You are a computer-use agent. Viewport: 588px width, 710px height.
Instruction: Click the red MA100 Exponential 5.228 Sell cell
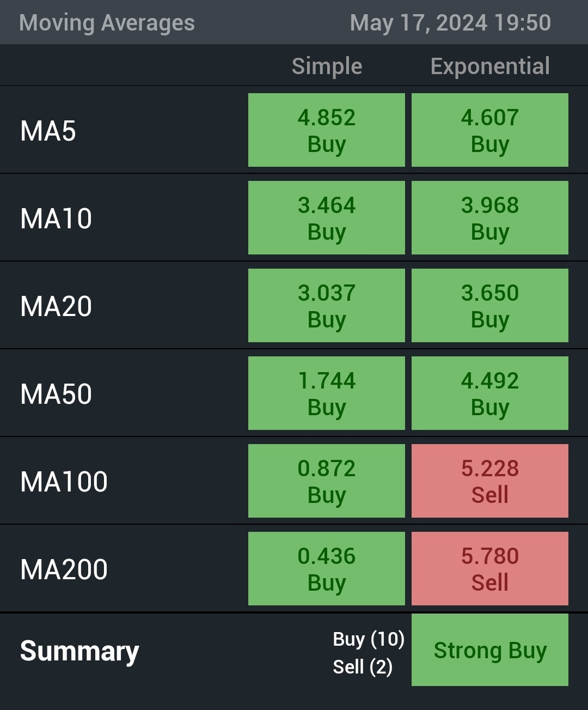click(490, 481)
